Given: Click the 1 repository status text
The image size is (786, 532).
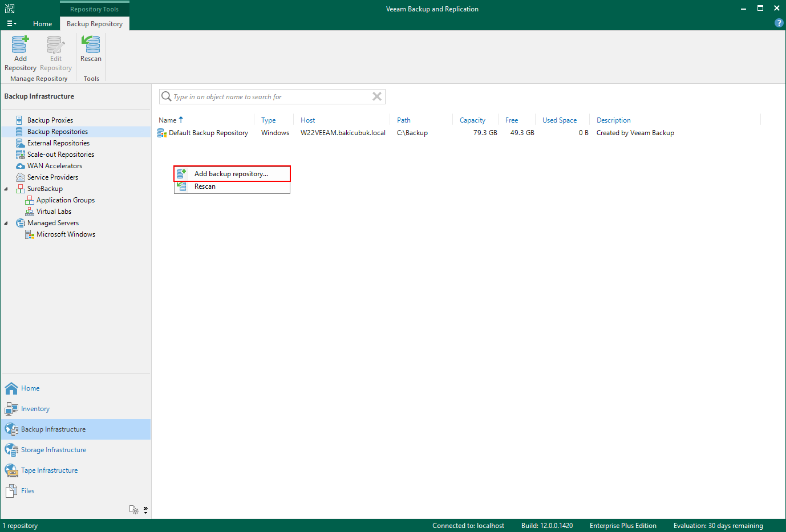Looking at the screenshot, I should click(x=20, y=526).
